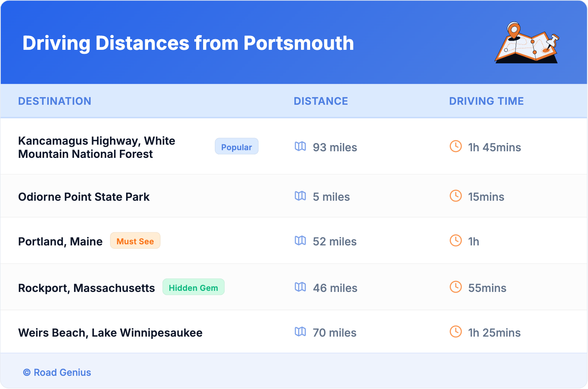Select the Popular badge
588x389 pixels.
click(x=236, y=147)
